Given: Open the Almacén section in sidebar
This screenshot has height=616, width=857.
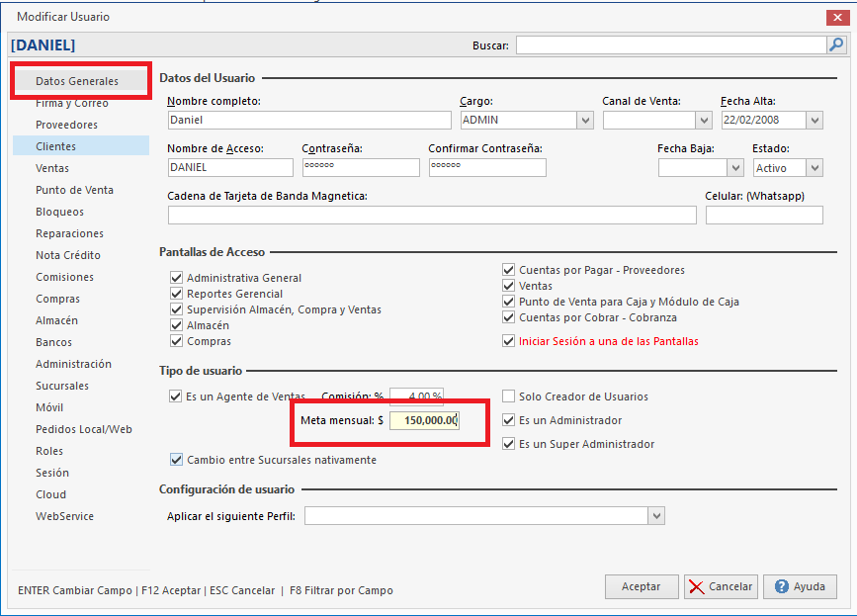Looking at the screenshot, I should pos(81,320).
